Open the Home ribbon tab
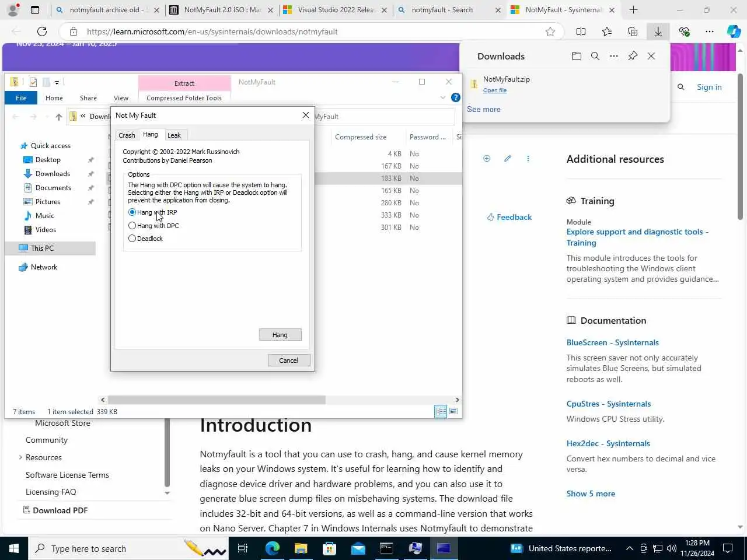The image size is (747, 560). [x=54, y=98]
